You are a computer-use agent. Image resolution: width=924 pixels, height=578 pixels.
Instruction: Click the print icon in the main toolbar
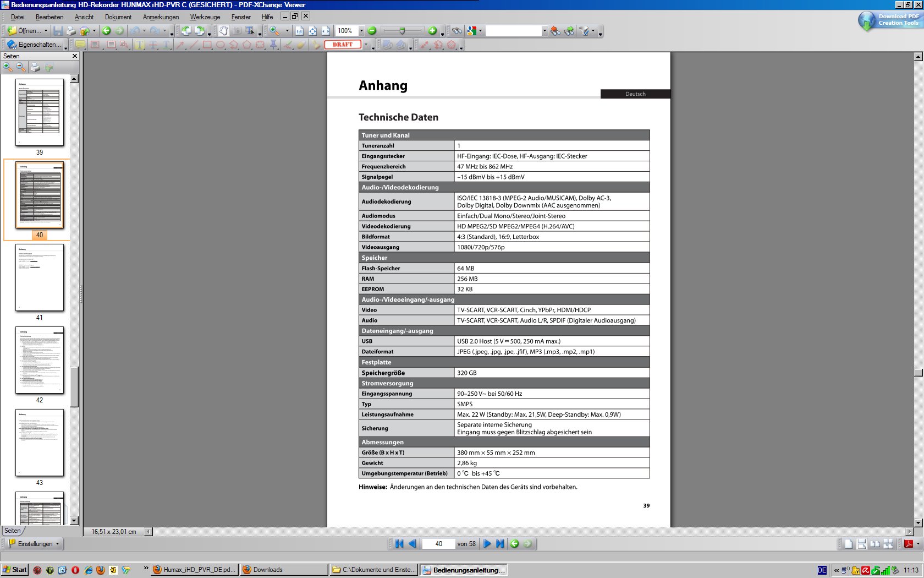(x=71, y=31)
